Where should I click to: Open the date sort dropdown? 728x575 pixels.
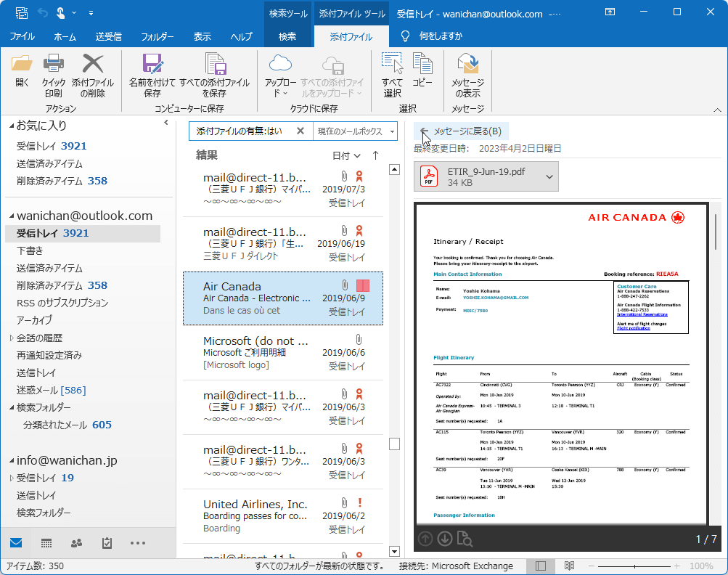pyautogui.click(x=346, y=155)
